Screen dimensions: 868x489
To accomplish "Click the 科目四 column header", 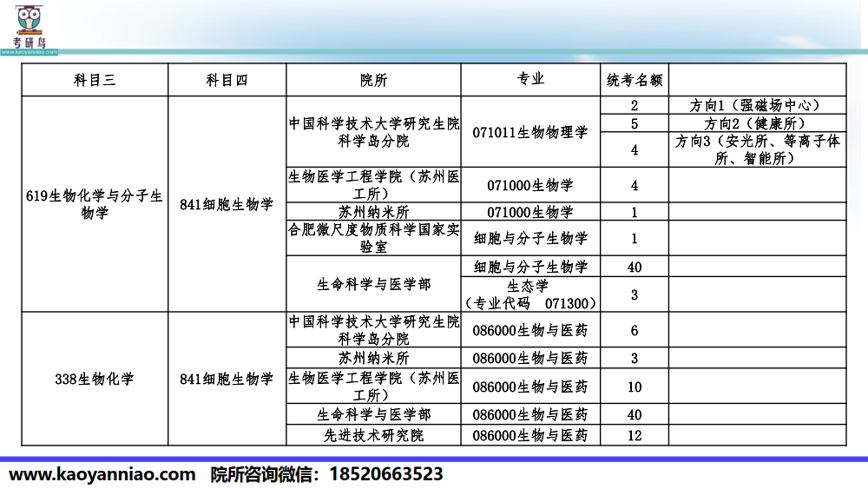I will [227, 80].
